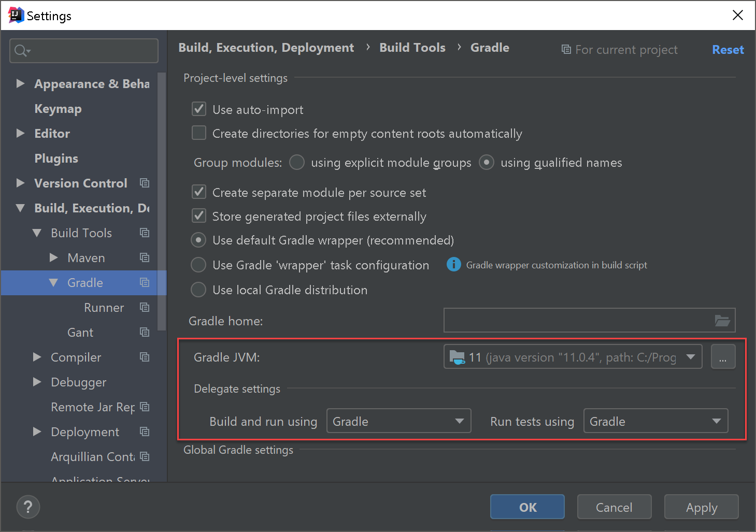Expand the Debugger tree node
This screenshot has width=756, height=532.
(37, 382)
